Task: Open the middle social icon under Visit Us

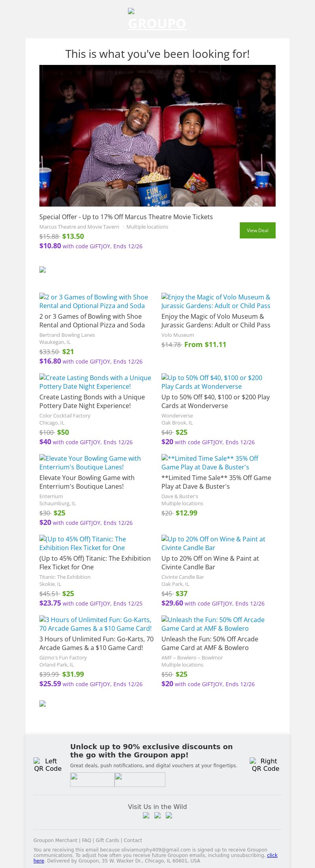Action: click(157, 815)
